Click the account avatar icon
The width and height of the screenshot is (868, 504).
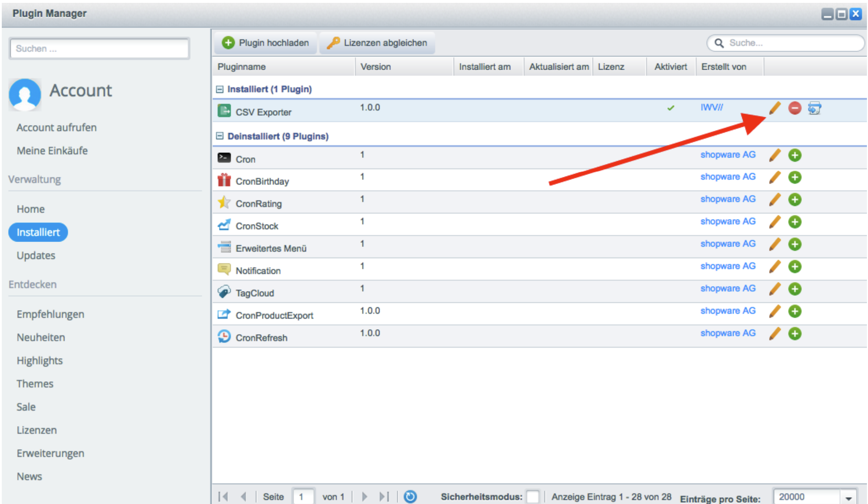[x=25, y=94]
